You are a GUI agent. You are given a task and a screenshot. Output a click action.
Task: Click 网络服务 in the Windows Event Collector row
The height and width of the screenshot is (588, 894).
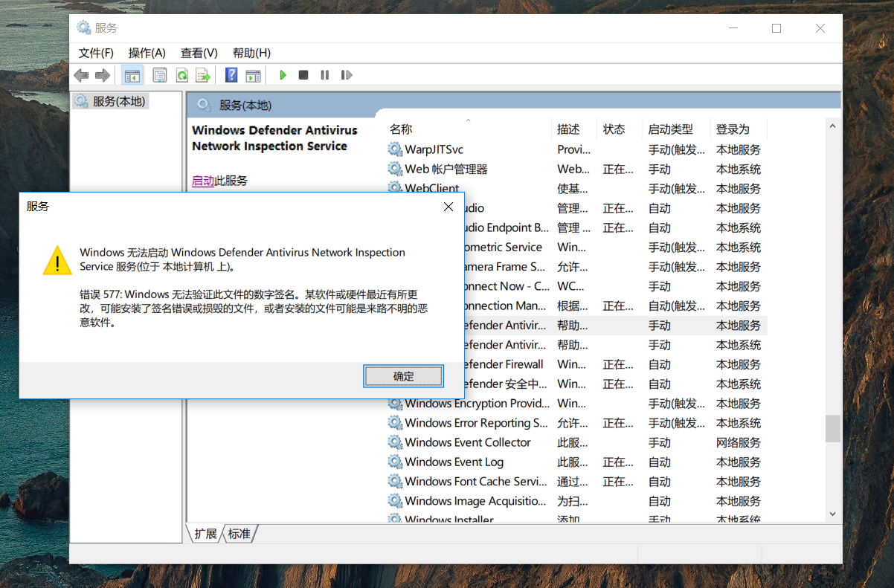click(x=738, y=442)
